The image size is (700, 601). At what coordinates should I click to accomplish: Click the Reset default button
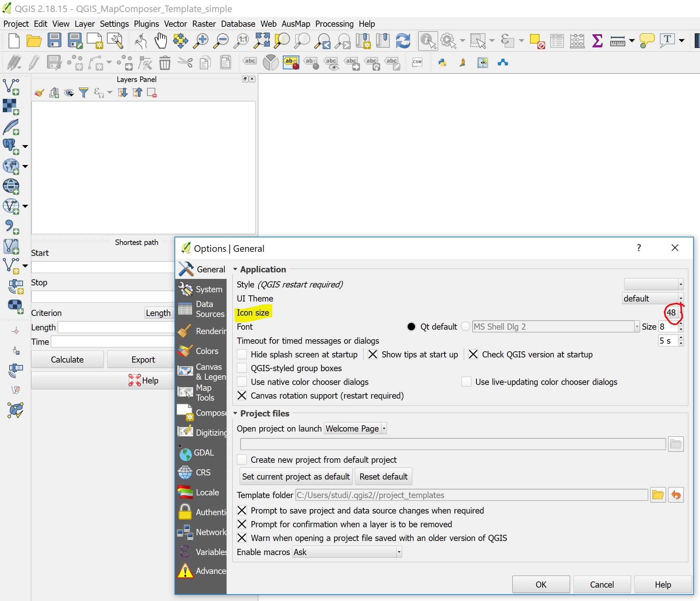(x=384, y=476)
